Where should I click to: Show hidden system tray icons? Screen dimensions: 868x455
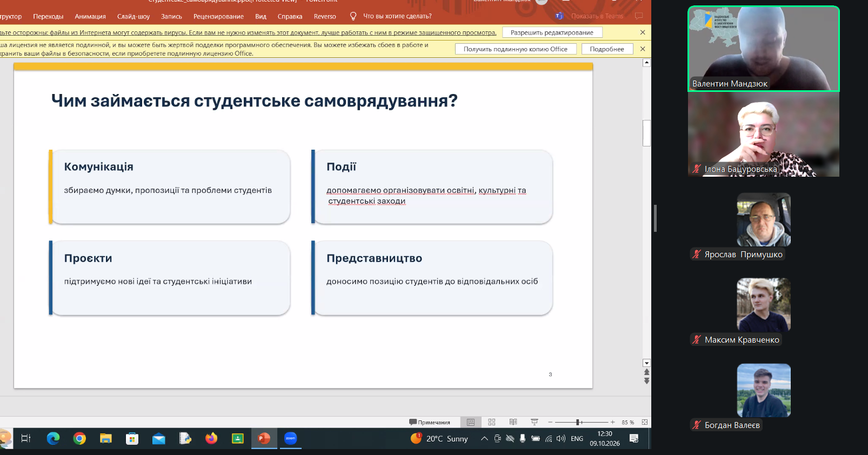[484, 438]
